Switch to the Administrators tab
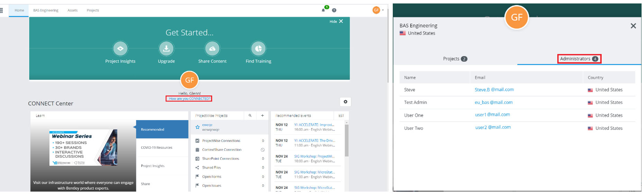 (579, 59)
